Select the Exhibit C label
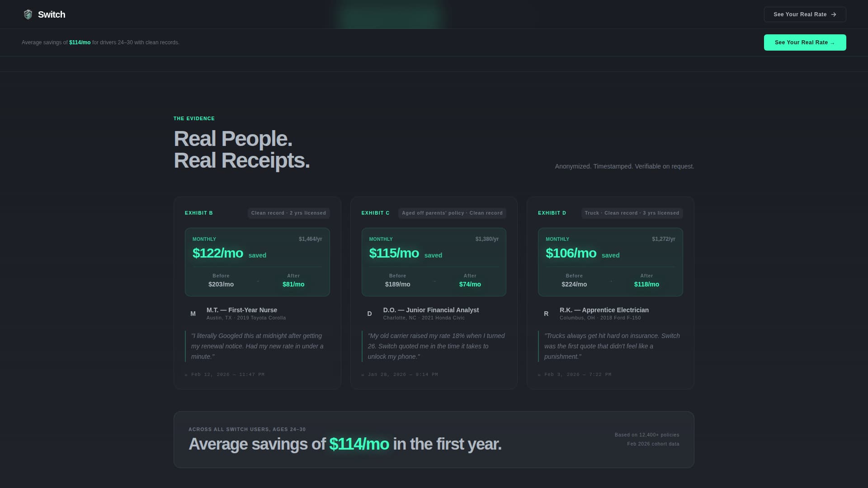This screenshot has height=488, width=868. (x=375, y=213)
